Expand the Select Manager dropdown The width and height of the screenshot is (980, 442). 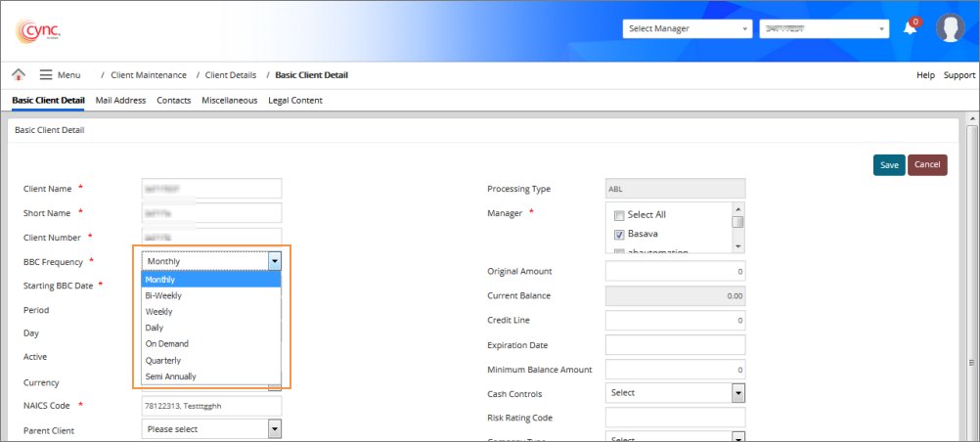point(687,29)
